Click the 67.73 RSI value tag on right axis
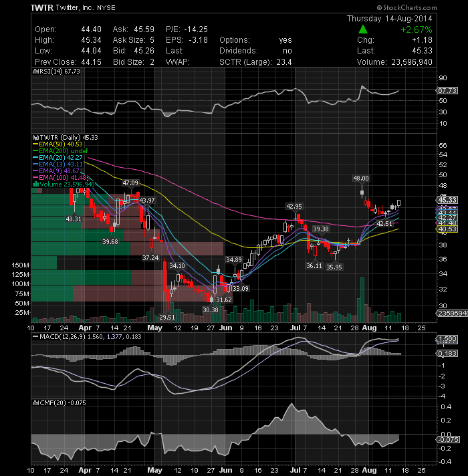The image size is (468, 476). point(447,91)
